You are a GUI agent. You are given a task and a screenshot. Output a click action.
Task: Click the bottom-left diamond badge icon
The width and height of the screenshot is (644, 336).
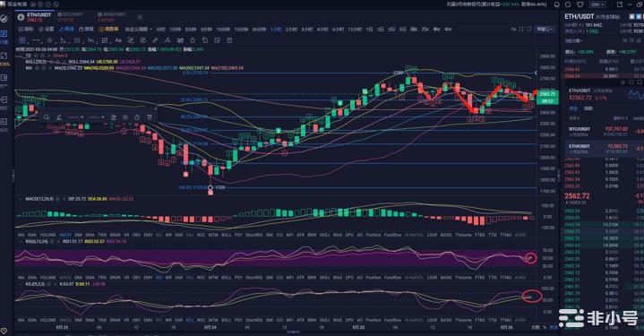click(x=4, y=331)
